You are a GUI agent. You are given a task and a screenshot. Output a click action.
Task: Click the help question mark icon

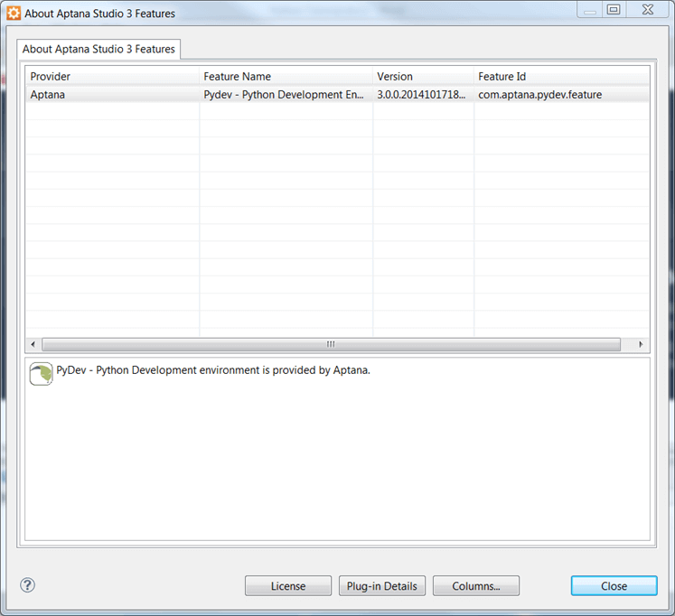(27, 585)
